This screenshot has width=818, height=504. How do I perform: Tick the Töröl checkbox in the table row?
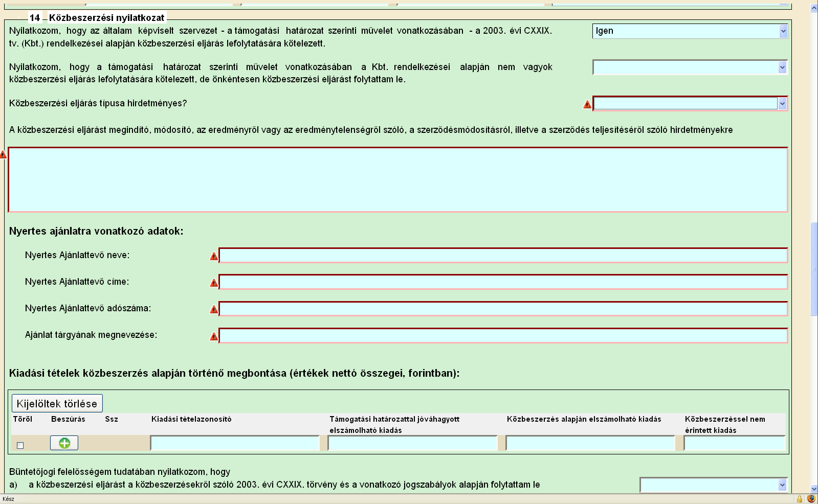pyautogui.click(x=20, y=445)
